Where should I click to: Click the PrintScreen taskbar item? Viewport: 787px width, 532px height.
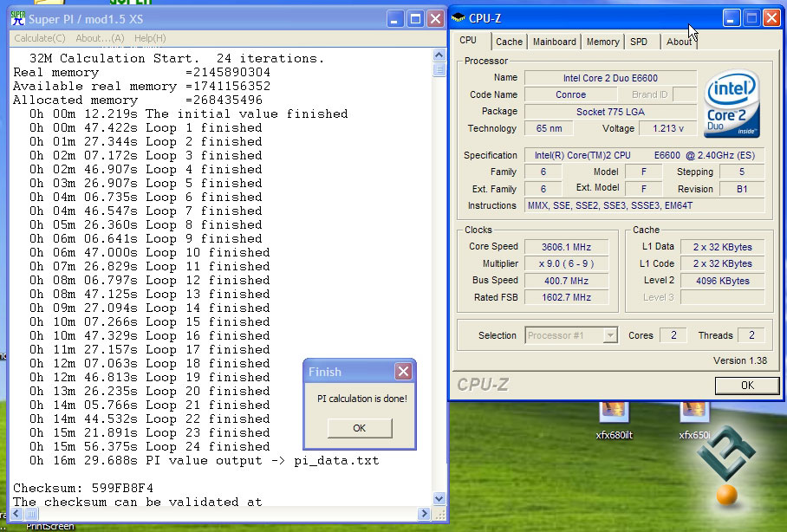coord(49,527)
